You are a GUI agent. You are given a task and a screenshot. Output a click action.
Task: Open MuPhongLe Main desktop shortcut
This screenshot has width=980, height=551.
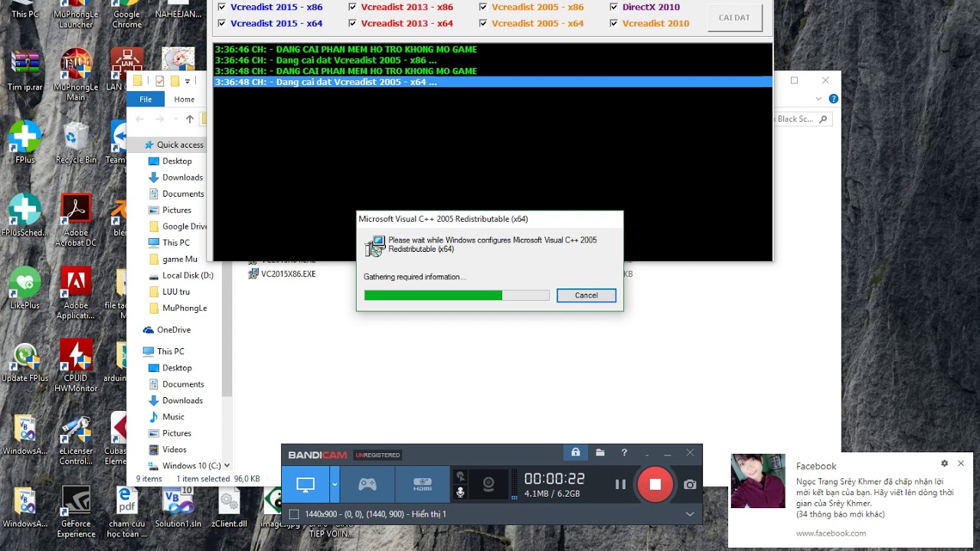76,75
